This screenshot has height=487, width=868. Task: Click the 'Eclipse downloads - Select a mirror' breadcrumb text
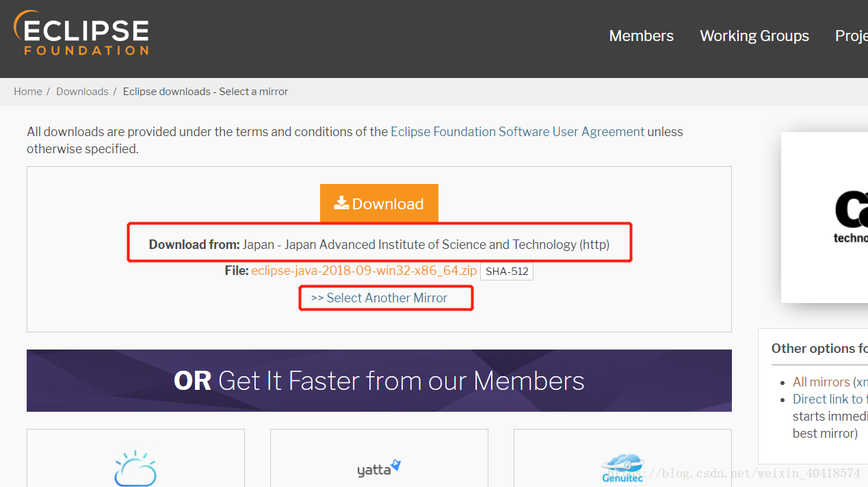click(x=205, y=92)
